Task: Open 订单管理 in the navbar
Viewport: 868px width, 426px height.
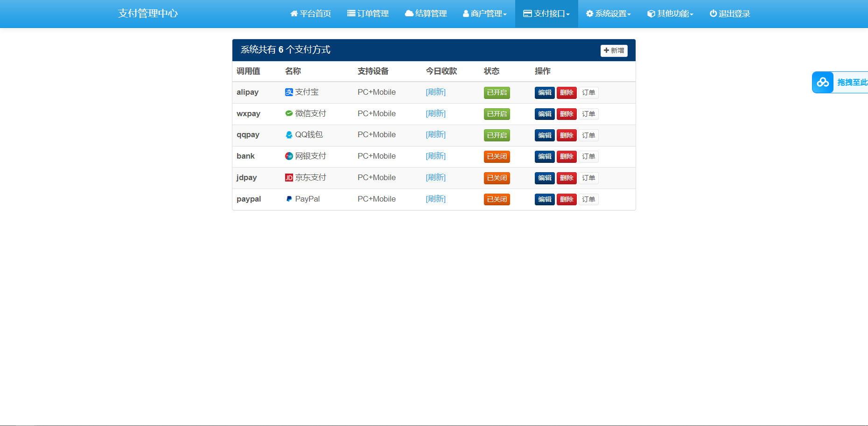Action: coord(368,14)
